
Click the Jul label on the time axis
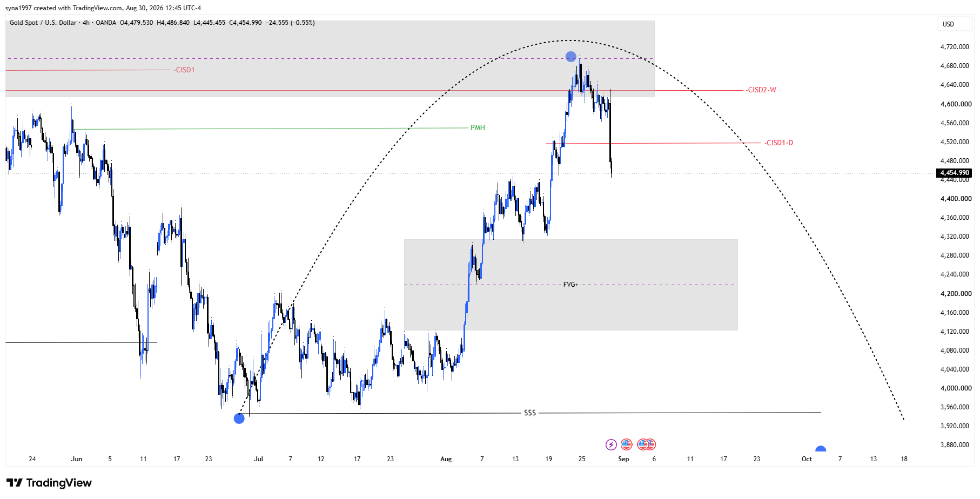click(259, 459)
